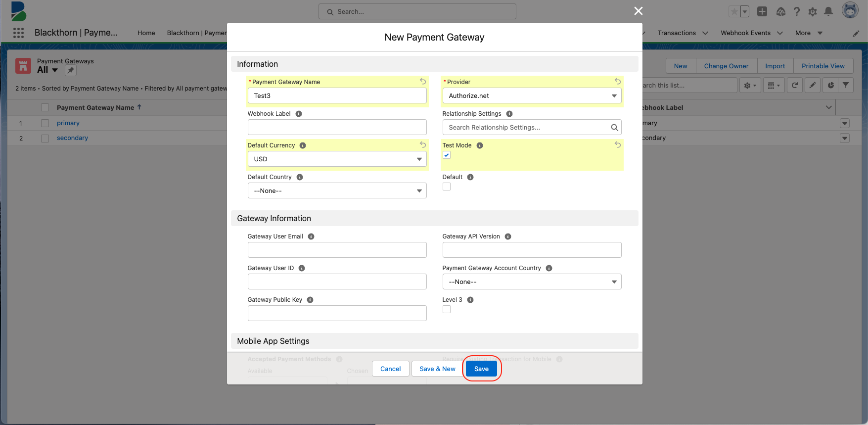Open the primary payment gateway link
The height and width of the screenshot is (425, 868).
(68, 123)
